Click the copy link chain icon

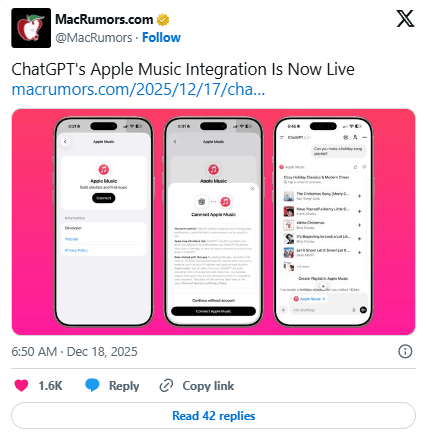166,386
